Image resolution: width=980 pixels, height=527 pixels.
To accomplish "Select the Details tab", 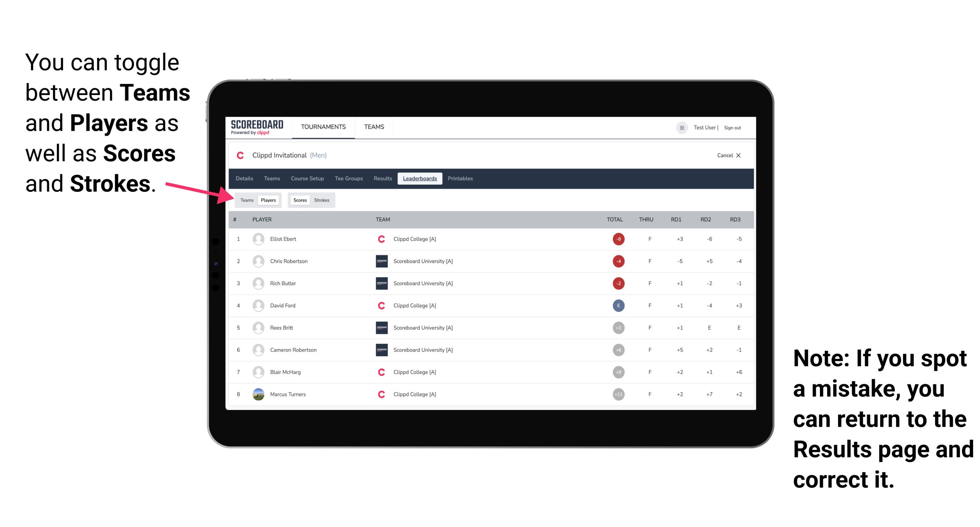I will pos(245,179).
